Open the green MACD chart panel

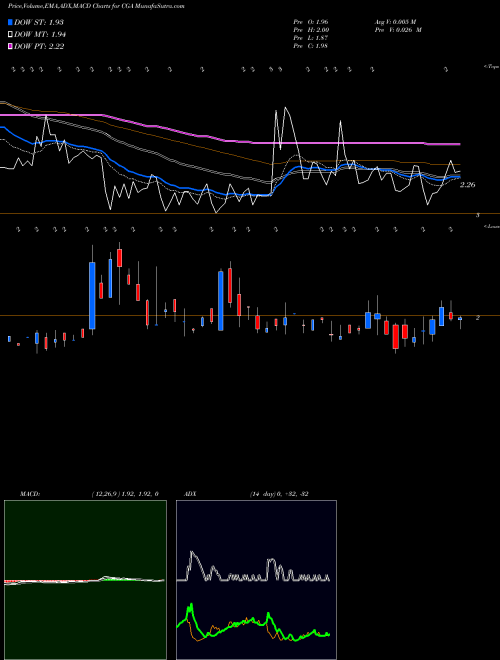(x=85, y=580)
